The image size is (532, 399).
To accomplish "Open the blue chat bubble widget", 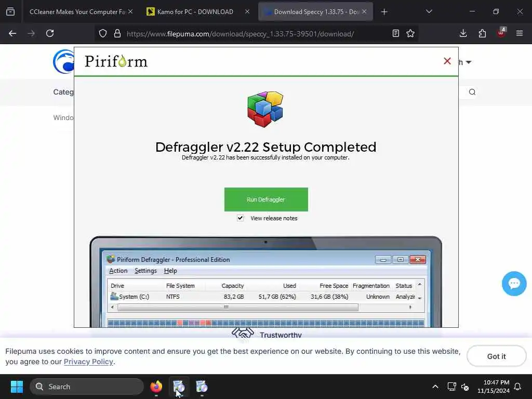I will tap(514, 284).
